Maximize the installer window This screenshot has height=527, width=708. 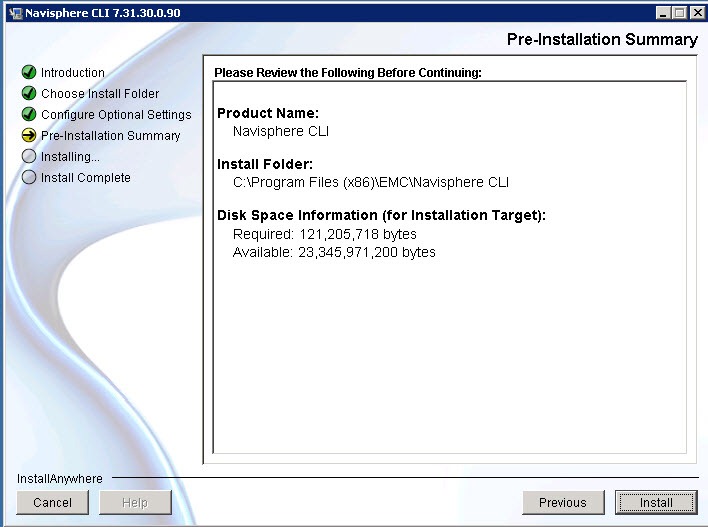coord(680,12)
